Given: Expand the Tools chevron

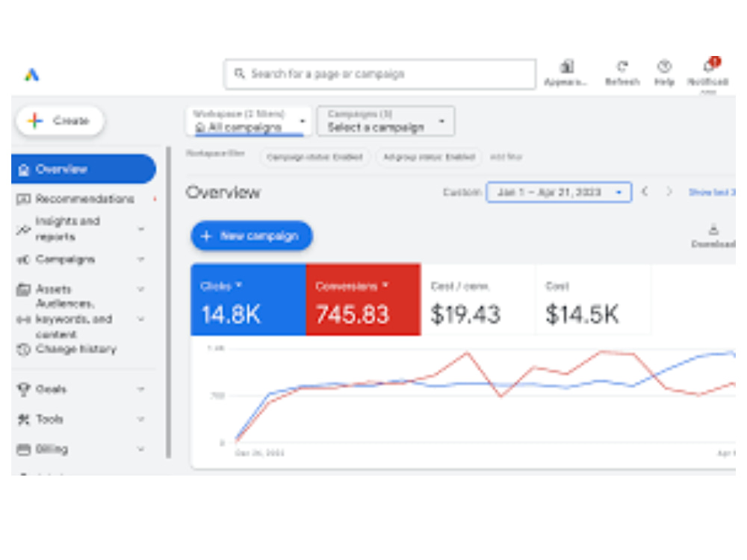Looking at the screenshot, I should click(x=141, y=419).
